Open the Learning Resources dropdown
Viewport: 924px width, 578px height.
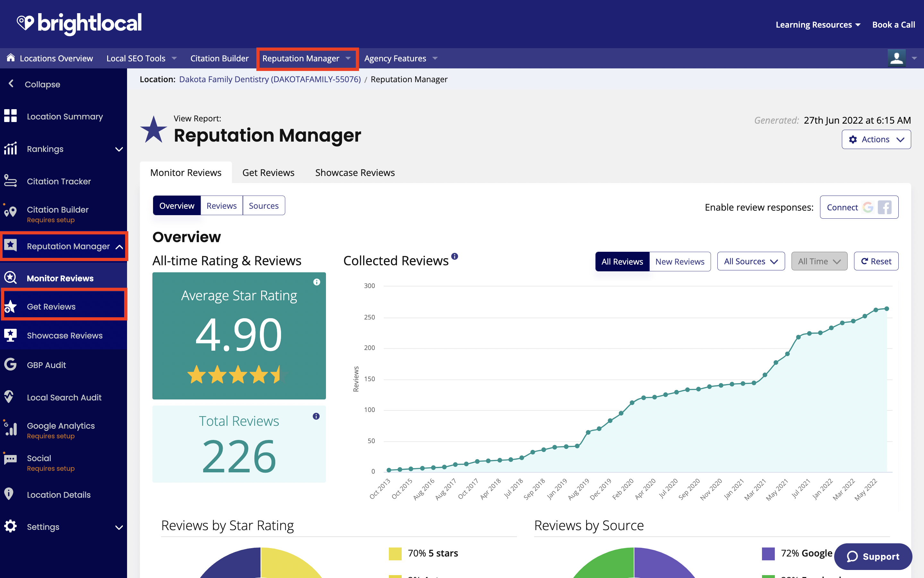point(818,24)
